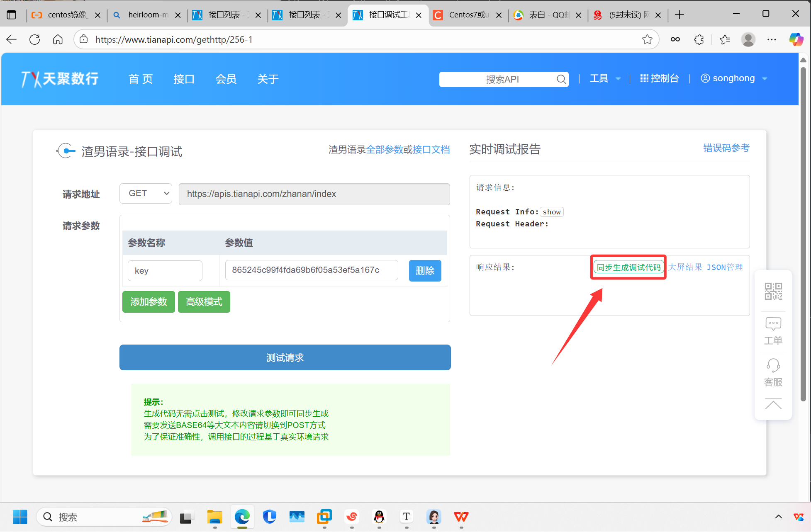Click the back-to-top arrow icon
811x532 pixels.
773,404
